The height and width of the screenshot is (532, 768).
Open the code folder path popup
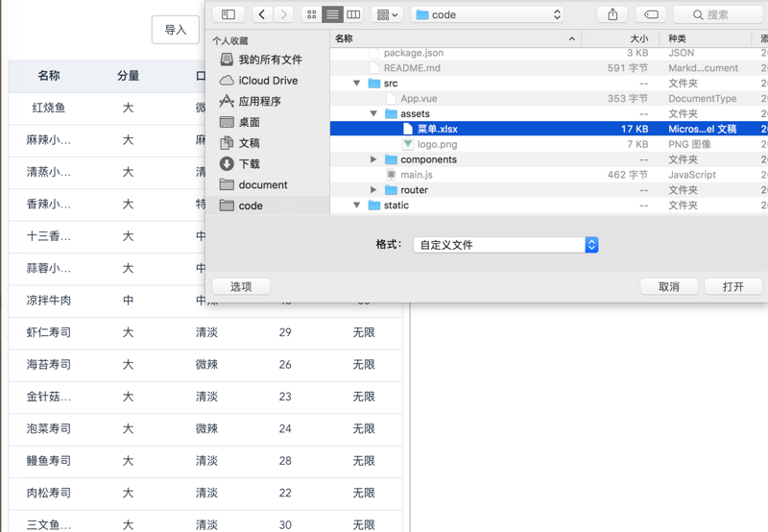point(488,14)
